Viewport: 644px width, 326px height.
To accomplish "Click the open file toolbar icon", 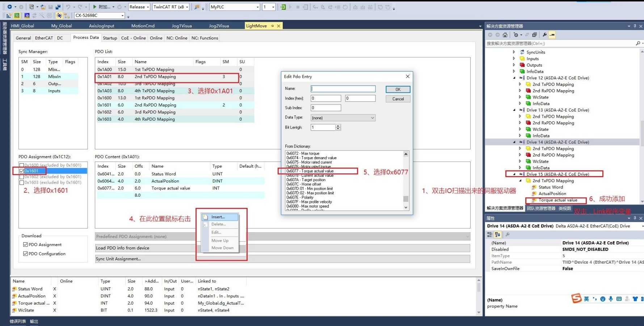I will point(43,7).
